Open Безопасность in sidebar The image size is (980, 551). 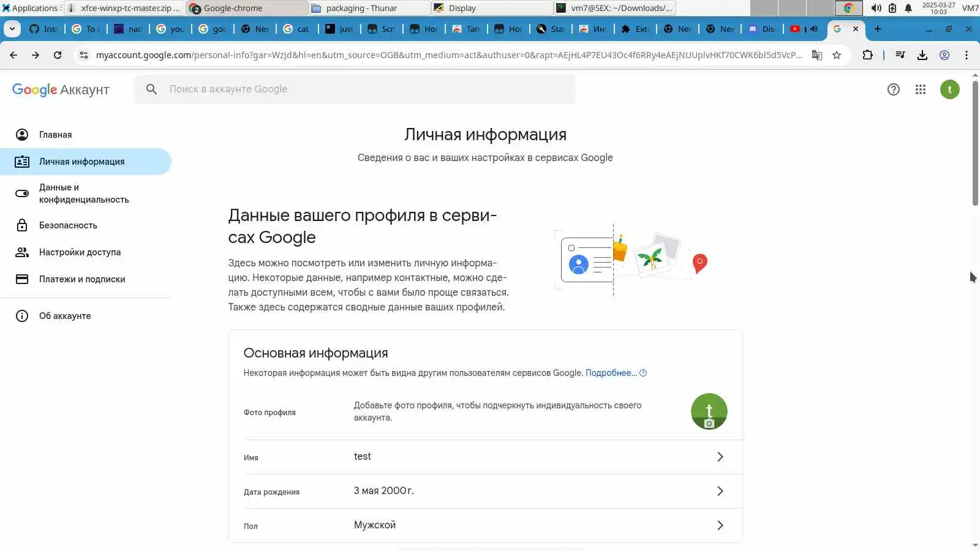tap(86, 225)
